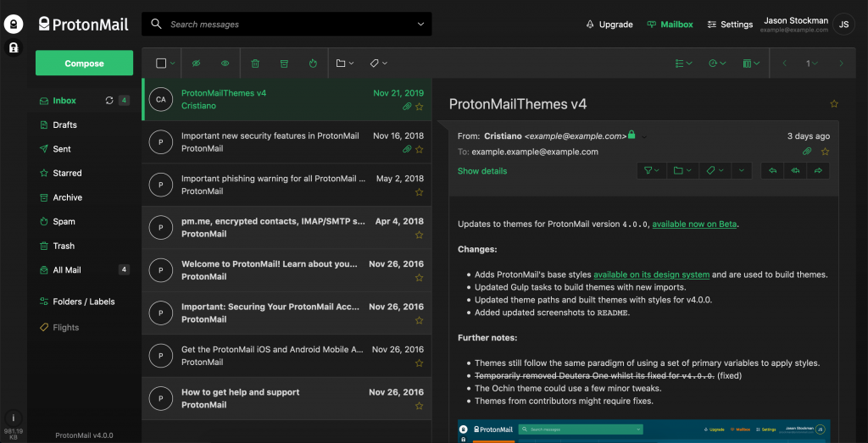The image size is (868, 443).
Task: Open the label as dropdown in toolbar
Action: coord(379,64)
